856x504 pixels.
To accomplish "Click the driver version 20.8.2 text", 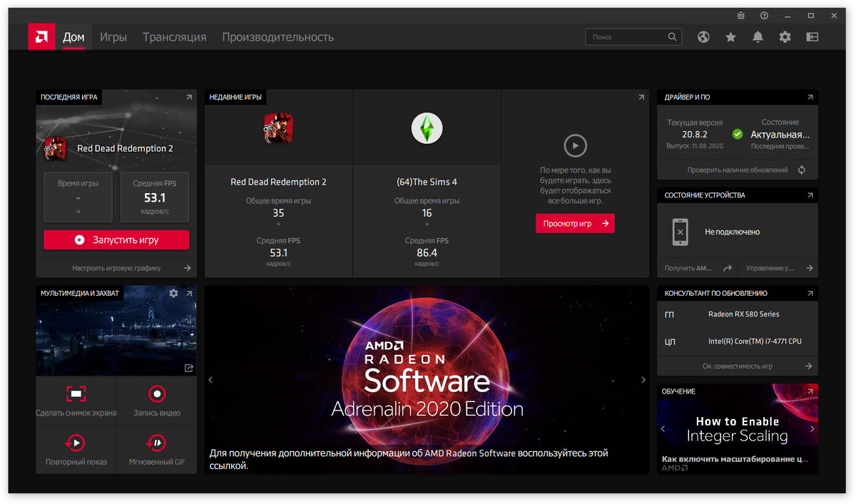I will click(694, 134).
